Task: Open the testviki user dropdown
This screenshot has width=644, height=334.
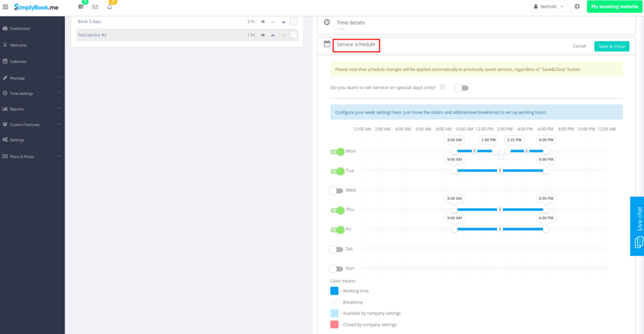Action: (x=549, y=6)
